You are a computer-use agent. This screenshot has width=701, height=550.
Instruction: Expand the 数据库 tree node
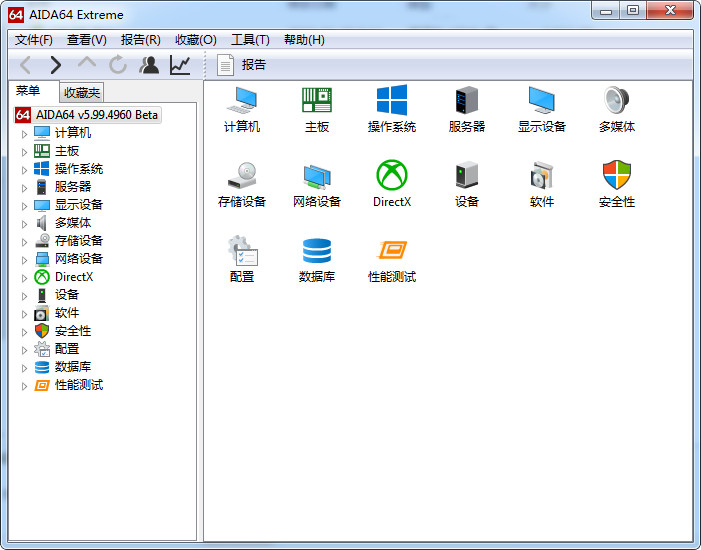point(24,368)
